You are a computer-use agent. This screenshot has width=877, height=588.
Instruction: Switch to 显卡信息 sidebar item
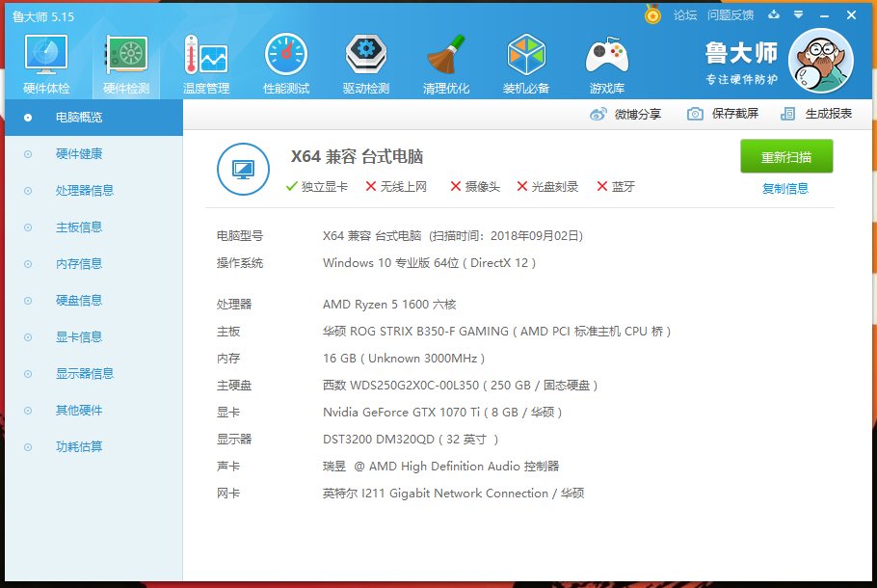coord(79,337)
